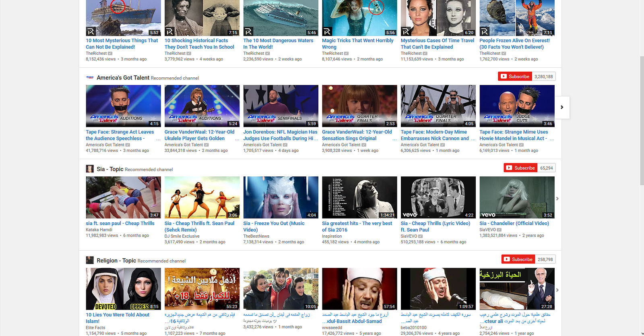Play the Devoted/Oppressed thumbnail, 8:15

(124, 289)
